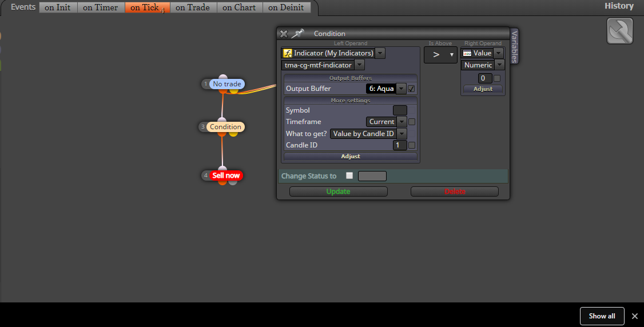Click the numeric value 0 input field
Image resolution: width=644 pixels, height=327 pixels.
[485, 78]
